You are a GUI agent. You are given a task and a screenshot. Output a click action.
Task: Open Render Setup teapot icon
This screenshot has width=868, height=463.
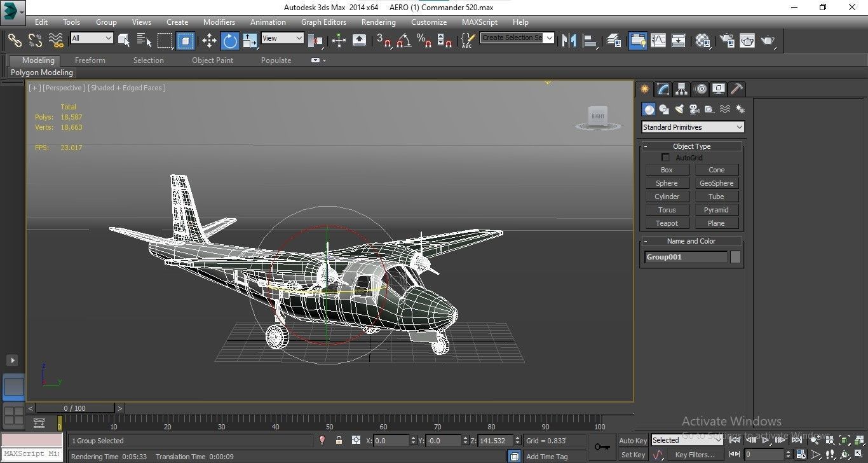726,40
